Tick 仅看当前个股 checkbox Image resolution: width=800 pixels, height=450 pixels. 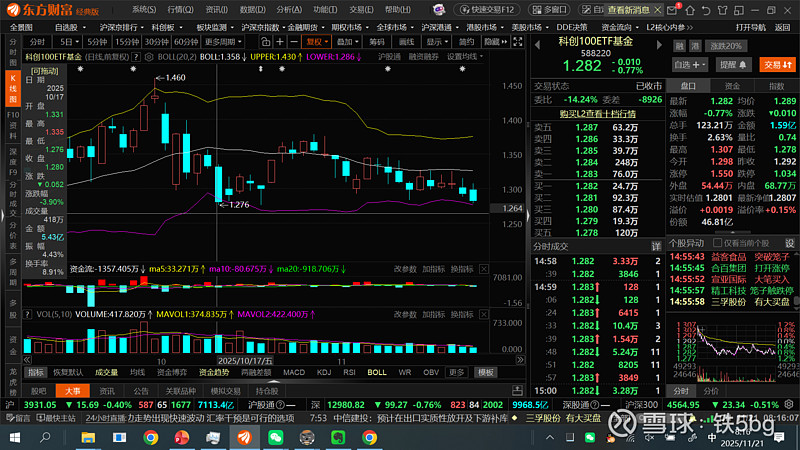click(x=717, y=243)
